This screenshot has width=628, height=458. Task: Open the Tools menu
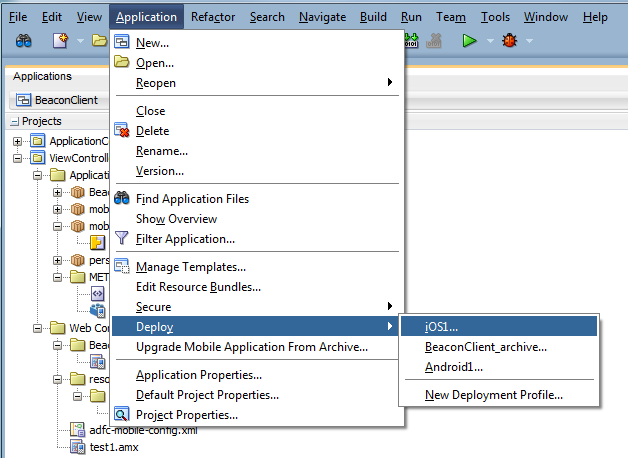(495, 17)
